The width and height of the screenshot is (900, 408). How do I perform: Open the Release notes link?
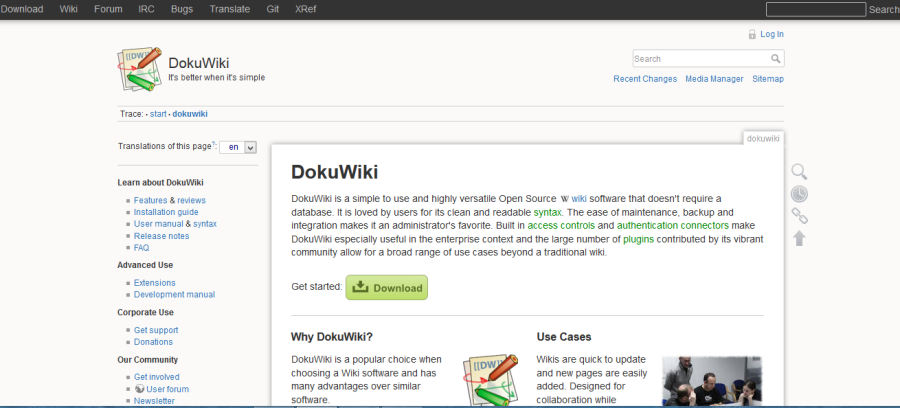(x=161, y=236)
